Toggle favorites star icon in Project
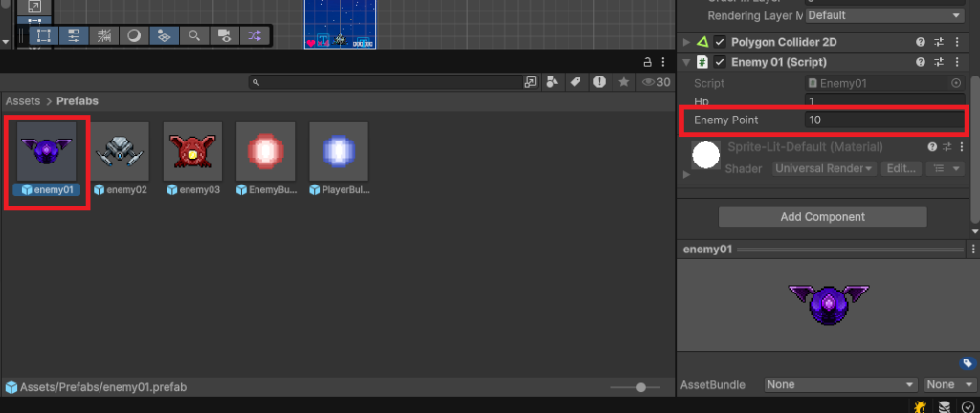Screen dimensions: 980x413 point(623,81)
